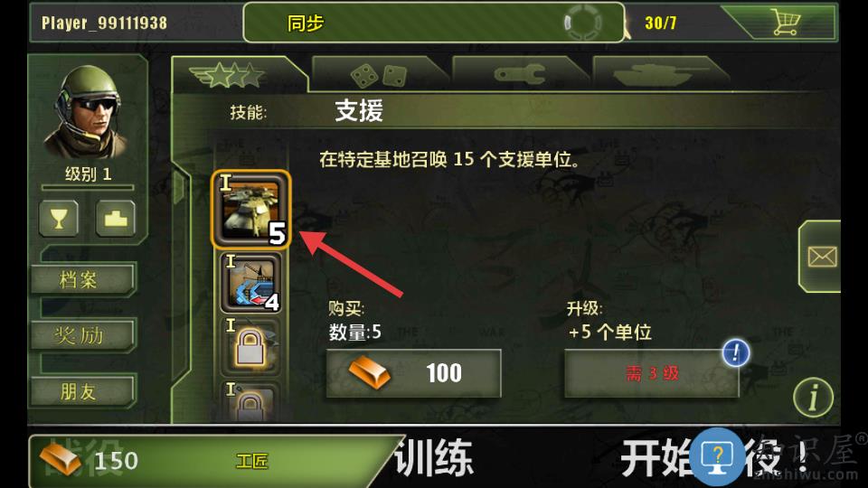Viewport: 868px width, 488px height.
Task: Open the trophy achievements icon
Action: click(60, 219)
